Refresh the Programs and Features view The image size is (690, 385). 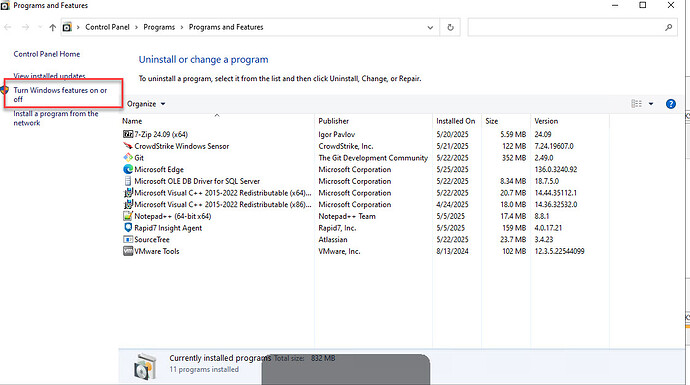coord(450,27)
